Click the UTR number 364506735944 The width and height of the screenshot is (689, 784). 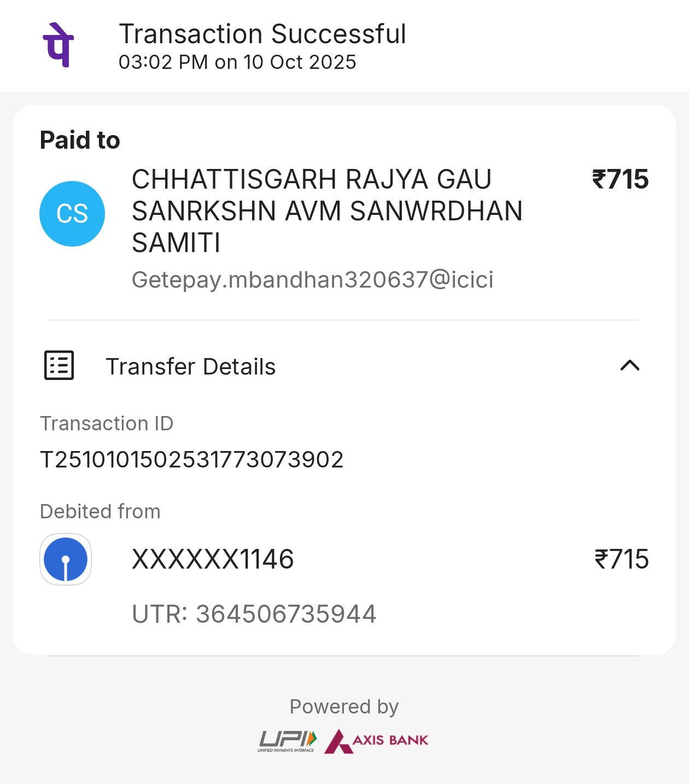pos(254,614)
